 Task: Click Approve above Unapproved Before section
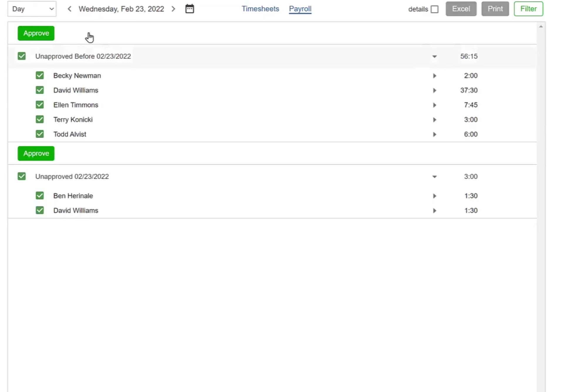(x=36, y=33)
